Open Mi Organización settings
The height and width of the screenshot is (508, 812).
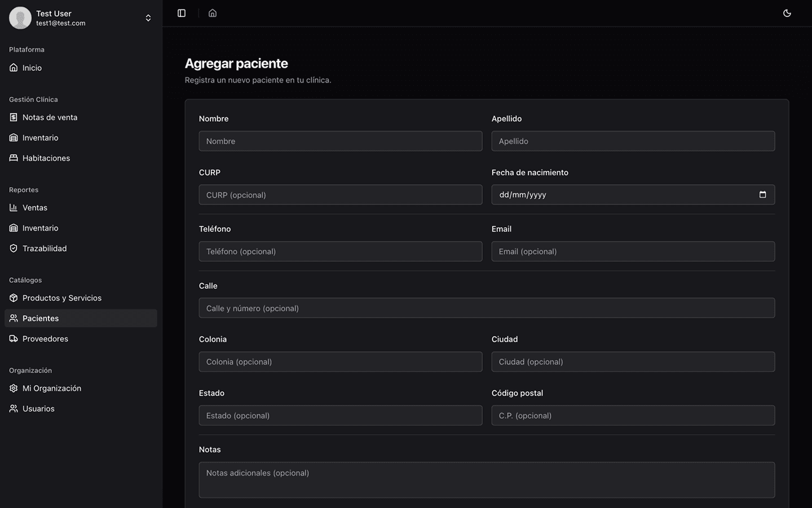[52, 388]
